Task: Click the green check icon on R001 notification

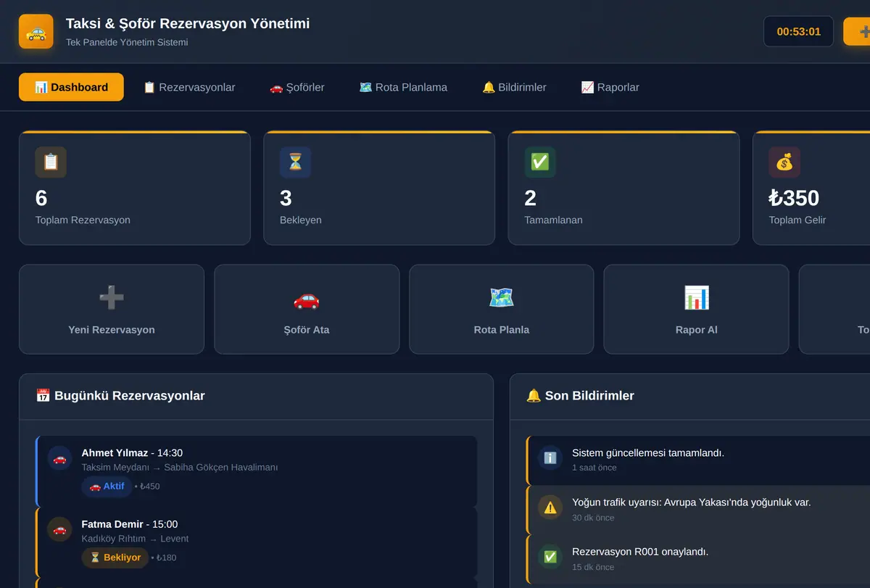Action: click(x=550, y=557)
